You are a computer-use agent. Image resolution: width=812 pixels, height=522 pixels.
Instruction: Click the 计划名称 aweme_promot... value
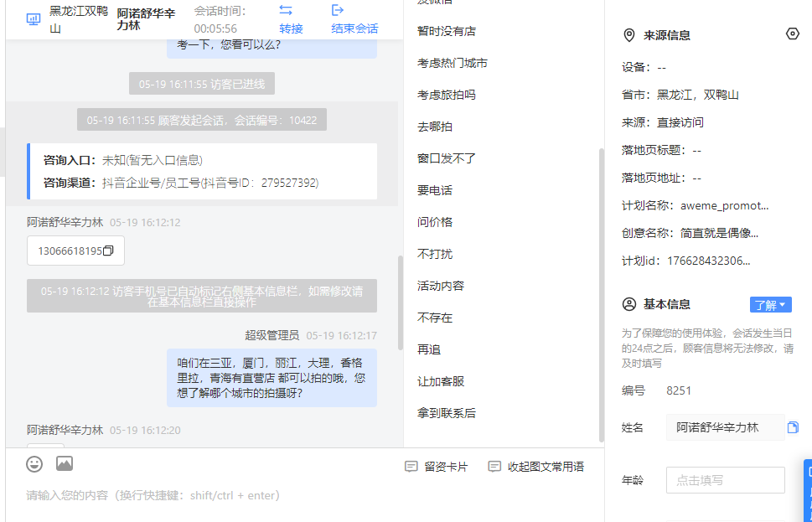tap(724, 205)
